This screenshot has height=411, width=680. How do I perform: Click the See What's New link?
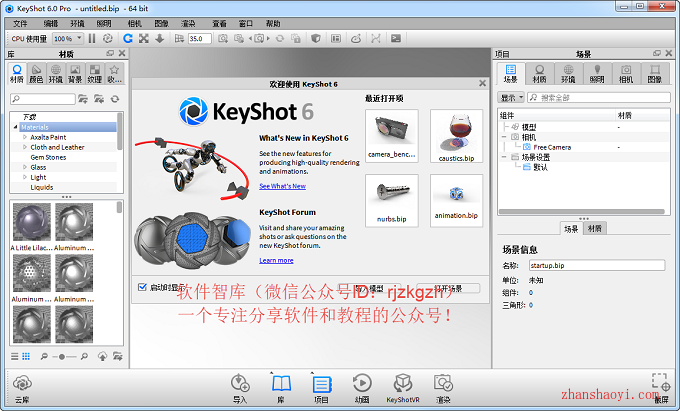tap(282, 186)
